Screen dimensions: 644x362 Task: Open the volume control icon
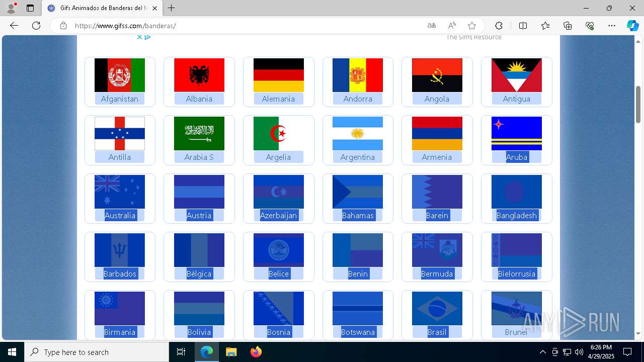point(579,352)
